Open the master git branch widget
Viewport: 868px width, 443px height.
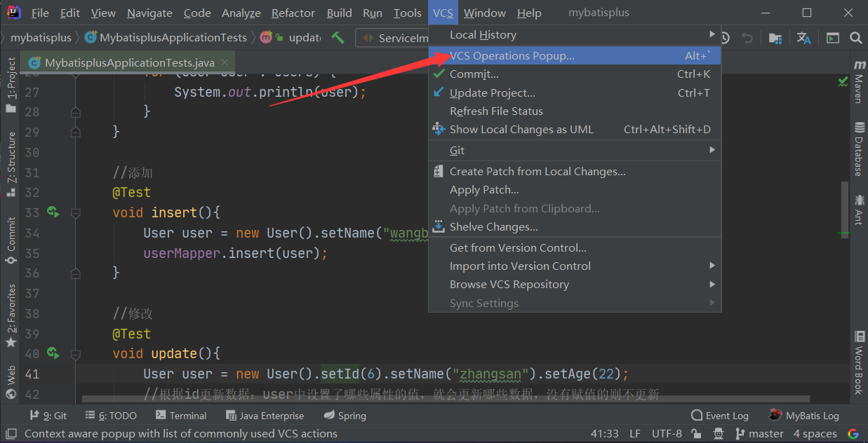pyautogui.click(x=760, y=434)
